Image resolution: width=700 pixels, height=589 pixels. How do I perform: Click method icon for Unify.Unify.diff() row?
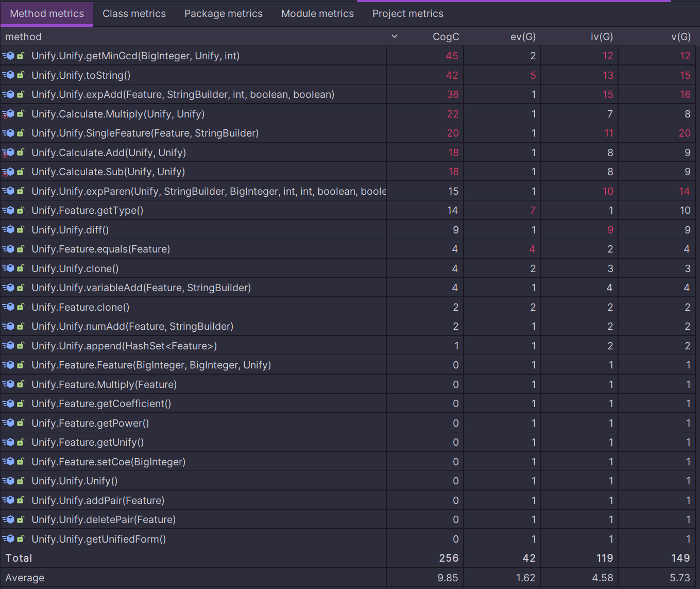tap(8, 230)
